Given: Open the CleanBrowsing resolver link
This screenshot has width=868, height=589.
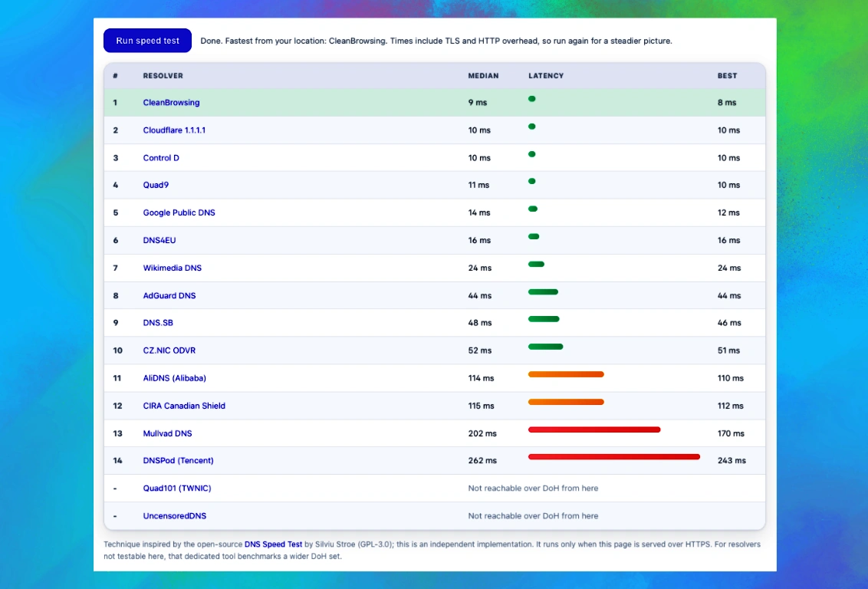Looking at the screenshot, I should pyautogui.click(x=171, y=103).
